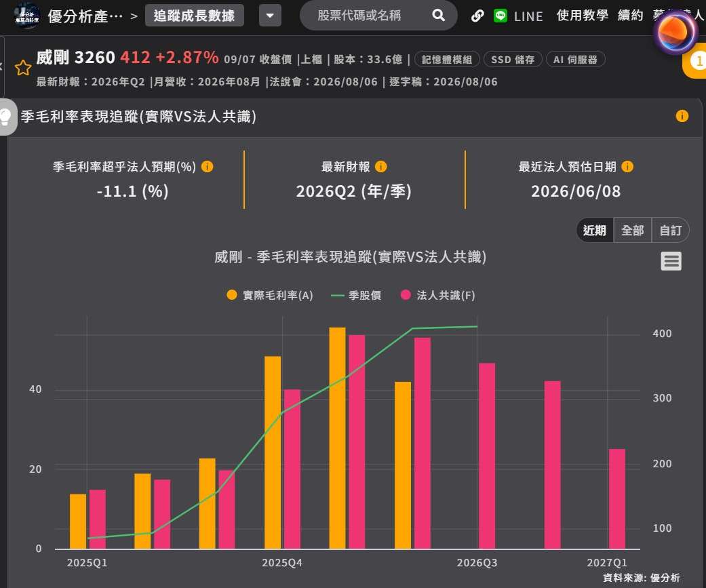Expand the dropdown arrow beside 追蹤成長數據
Viewport: 706px width, 588px height.
(270, 16)
